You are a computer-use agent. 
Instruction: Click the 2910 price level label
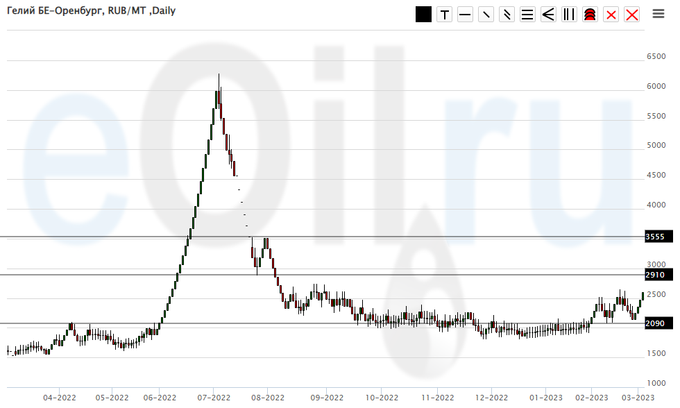655,274
